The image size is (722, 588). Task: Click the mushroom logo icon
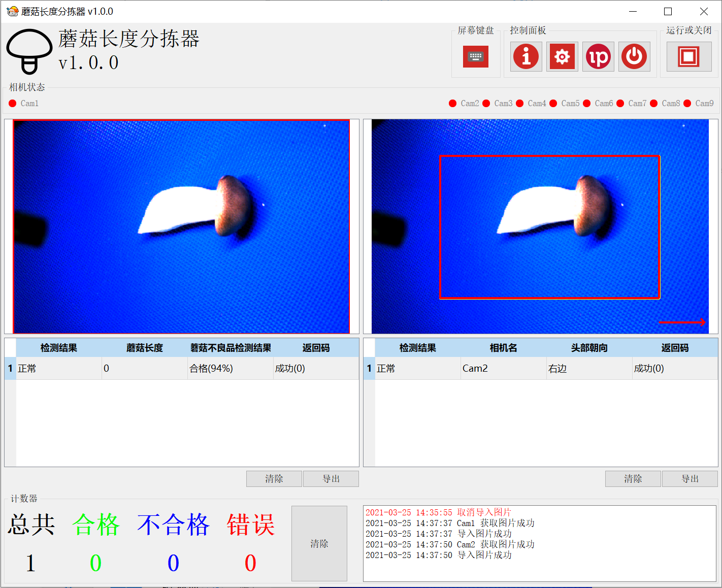[29, 51]
